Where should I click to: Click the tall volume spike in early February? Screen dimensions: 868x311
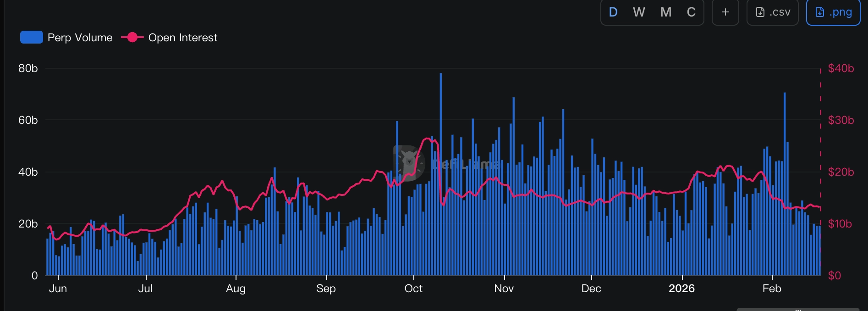(785, 183)
